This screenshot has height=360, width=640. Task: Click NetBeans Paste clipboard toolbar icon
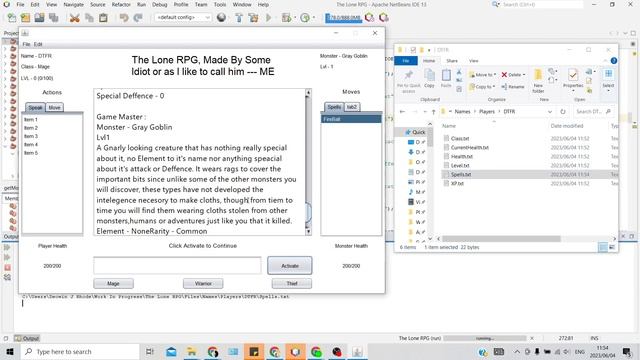click(103, 18)
